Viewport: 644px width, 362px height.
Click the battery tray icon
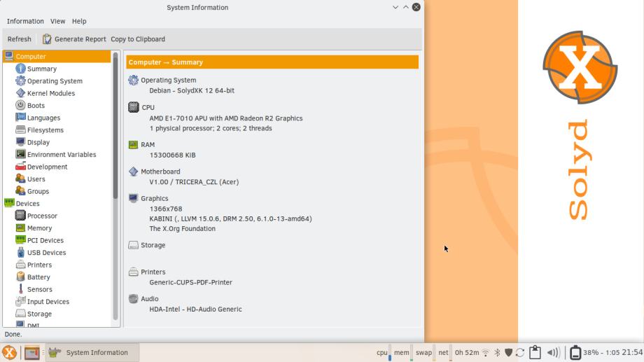[x=575, y=353]
